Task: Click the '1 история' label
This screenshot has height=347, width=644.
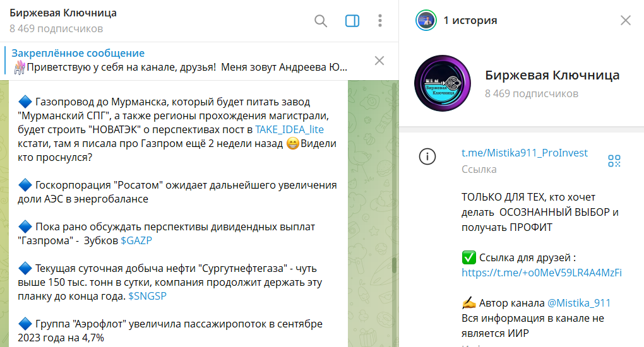Action: click(x=470, y=20)
